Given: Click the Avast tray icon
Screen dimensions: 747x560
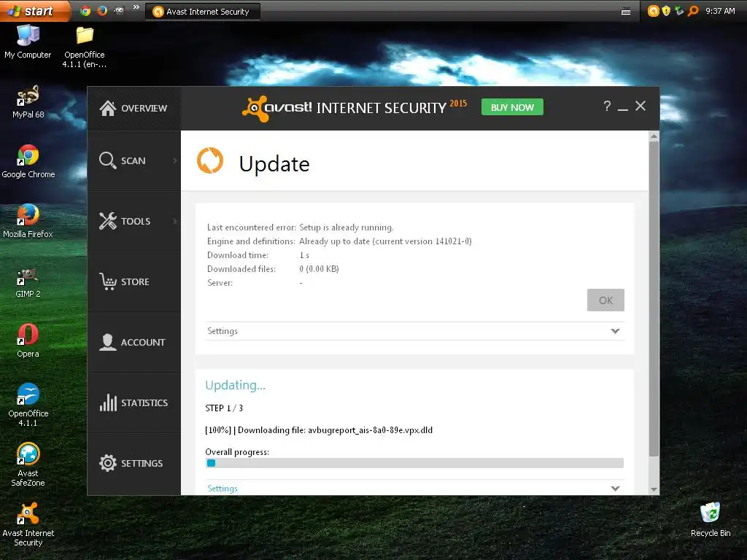Looking at the screenshot, I should click(x=653, y=11).
